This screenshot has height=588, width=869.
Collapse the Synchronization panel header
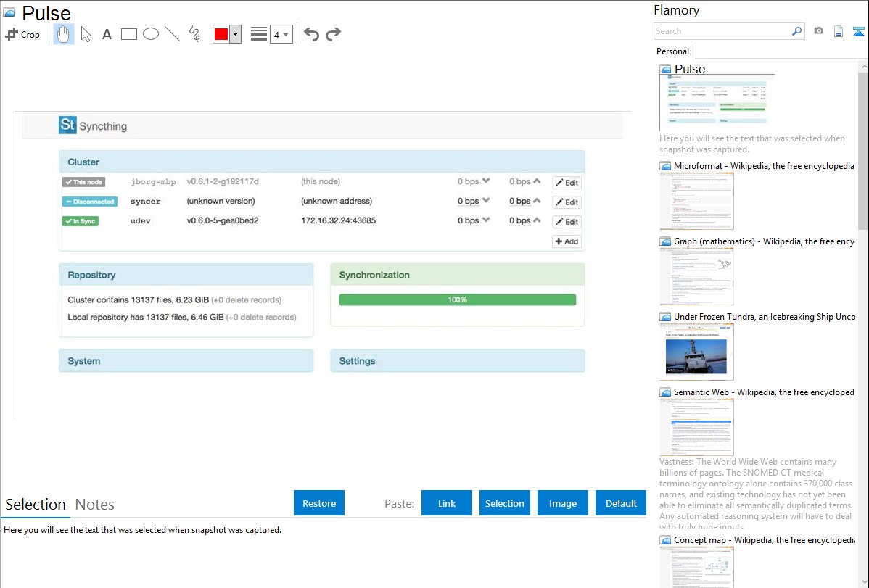457,275
